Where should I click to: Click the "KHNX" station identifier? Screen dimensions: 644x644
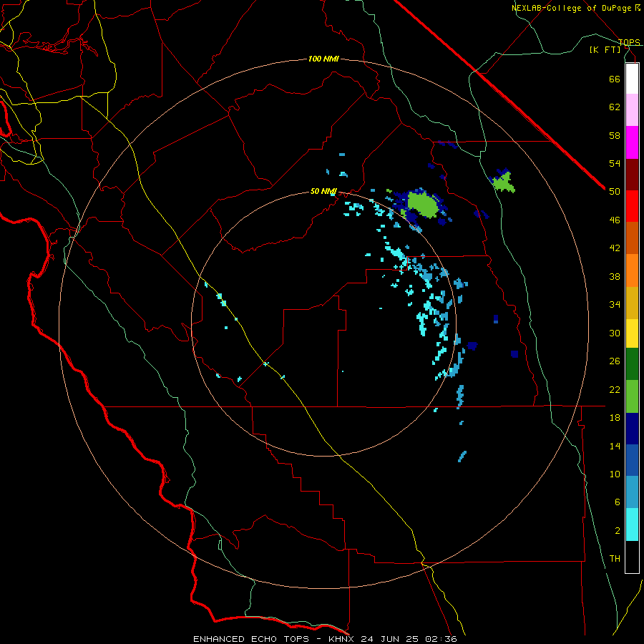coord(342,639)
